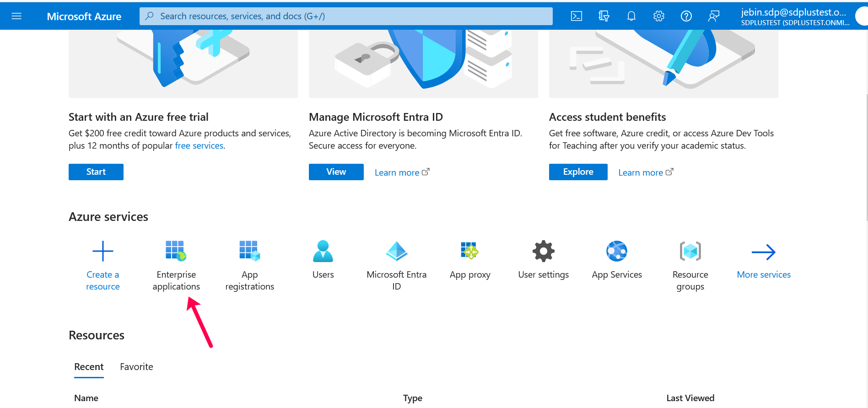Image resolution: width=868 pixels, height=408 pixels.
Task: Select the Recent resources tab
Action: [x=89, y=367]
